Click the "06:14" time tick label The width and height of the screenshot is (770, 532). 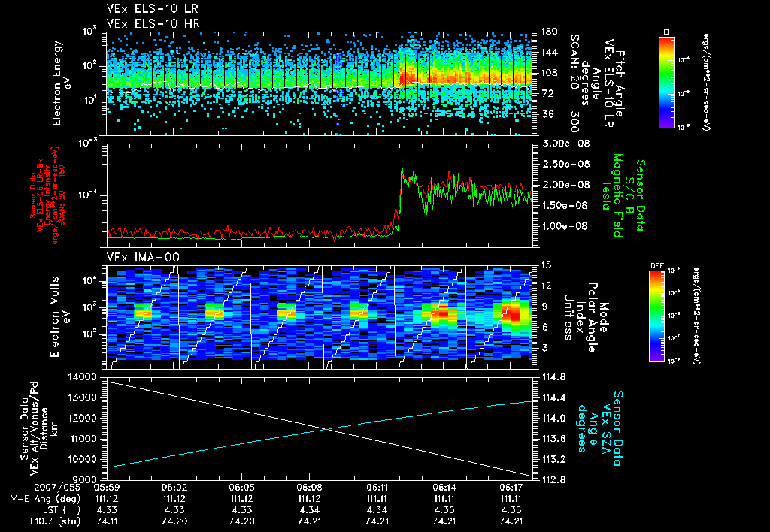click(444, 488)
